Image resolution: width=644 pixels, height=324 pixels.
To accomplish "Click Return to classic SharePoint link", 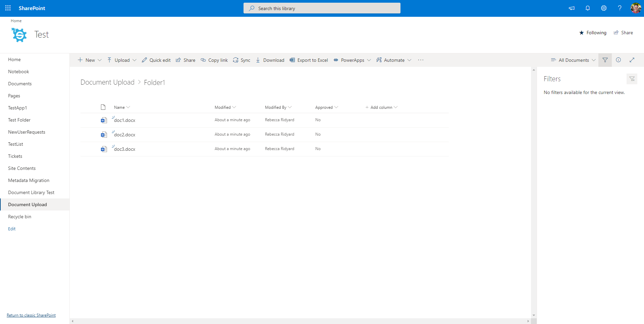I will click(31, 315).
